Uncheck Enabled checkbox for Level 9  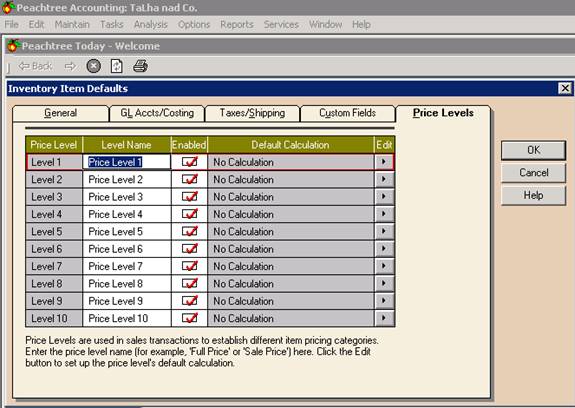tap(190, 301)
